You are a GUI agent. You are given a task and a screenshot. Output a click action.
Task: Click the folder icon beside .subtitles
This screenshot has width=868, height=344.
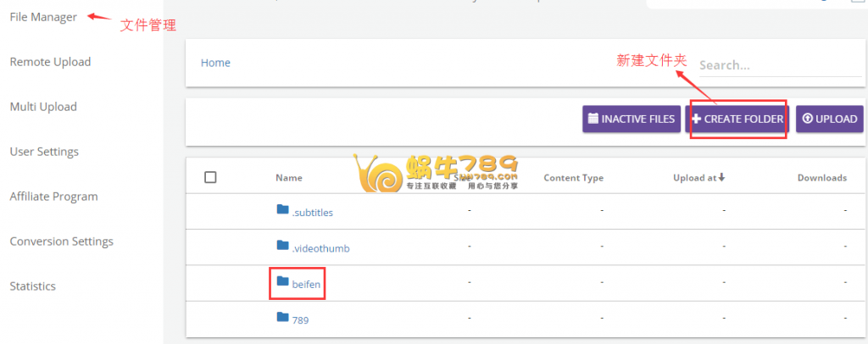tap(282, 210)
